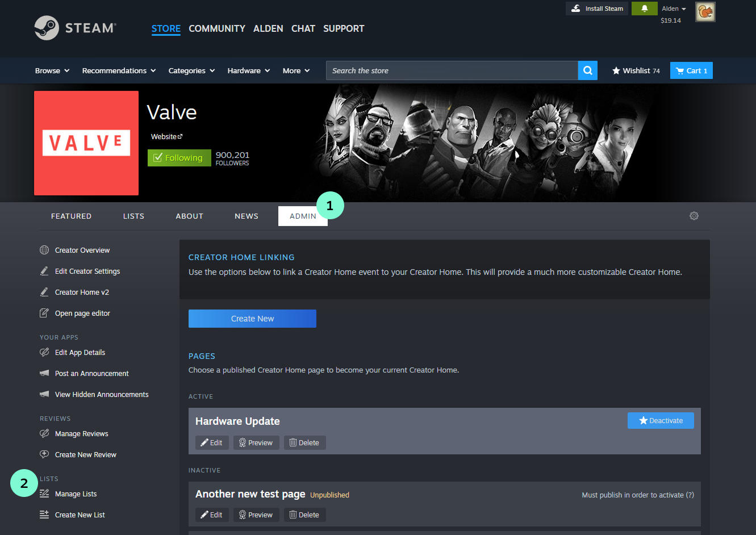Image resolution: width=756 pixels, height=535 pixels.
Task: Open the ALDEN profile menu
Action: pyautogui.click(x=268, y=28)
